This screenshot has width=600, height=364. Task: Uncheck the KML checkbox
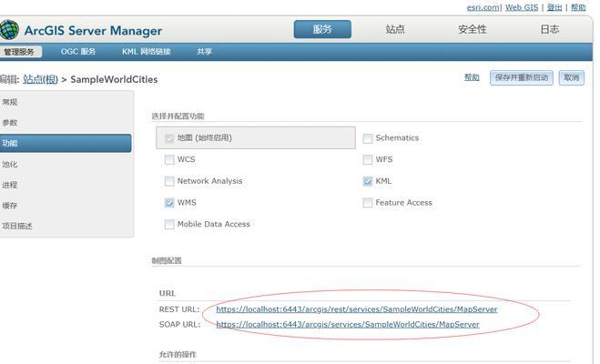coord(367,181)
